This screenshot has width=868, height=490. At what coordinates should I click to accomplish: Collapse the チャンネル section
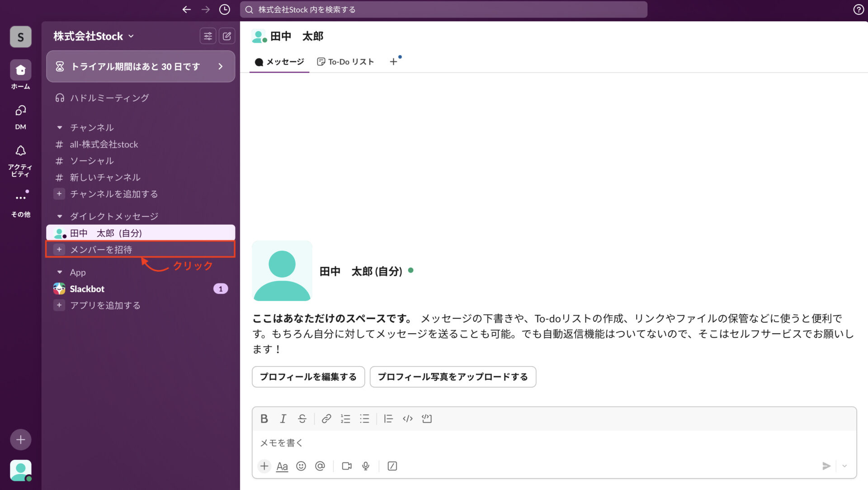pyautogui.click(x=60, y=127)
